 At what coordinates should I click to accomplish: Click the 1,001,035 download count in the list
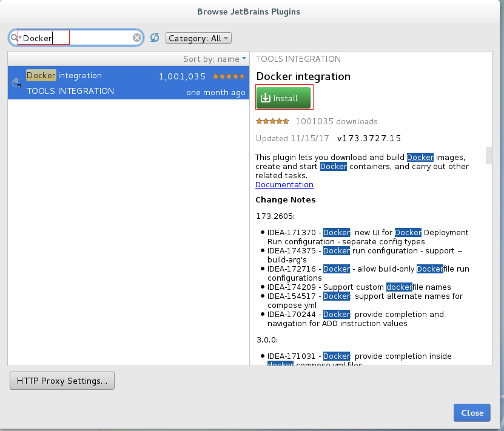(x=182, y=76)
